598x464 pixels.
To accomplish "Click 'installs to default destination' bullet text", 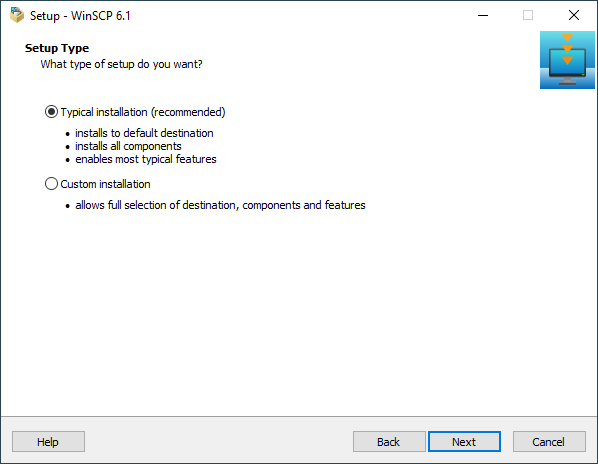I will 144,133.
